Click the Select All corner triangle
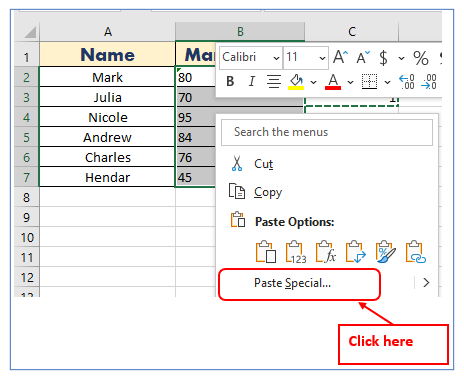464x378 pixels. pyautogui.click(x=30, y=33)
